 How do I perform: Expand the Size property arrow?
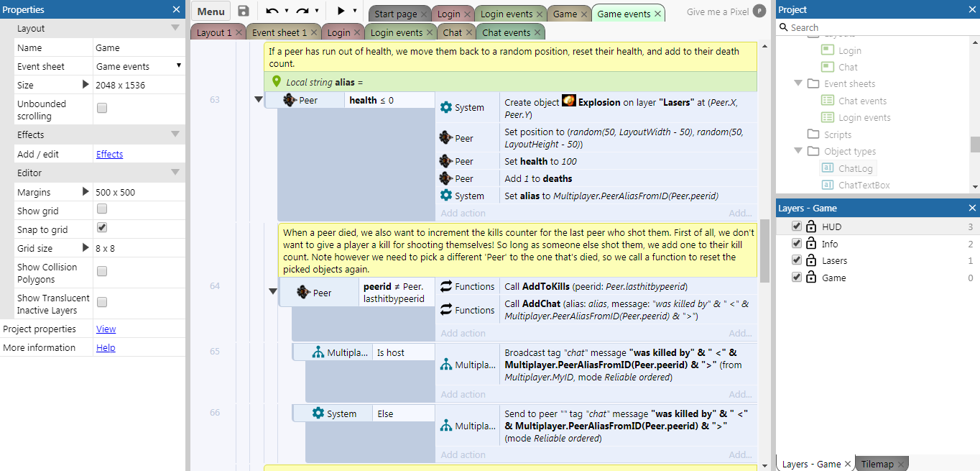coord(86,85)
